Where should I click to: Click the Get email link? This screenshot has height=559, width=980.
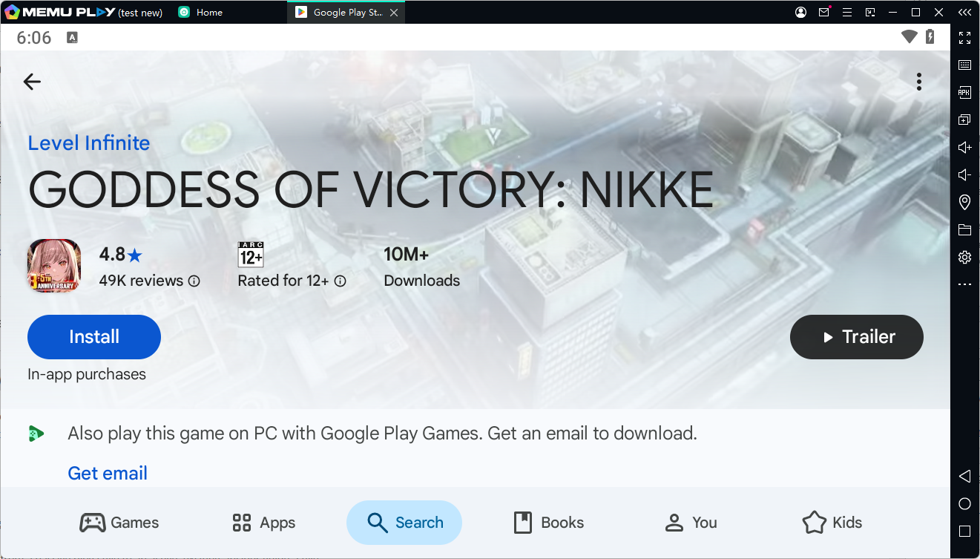[x=108, y=473]
